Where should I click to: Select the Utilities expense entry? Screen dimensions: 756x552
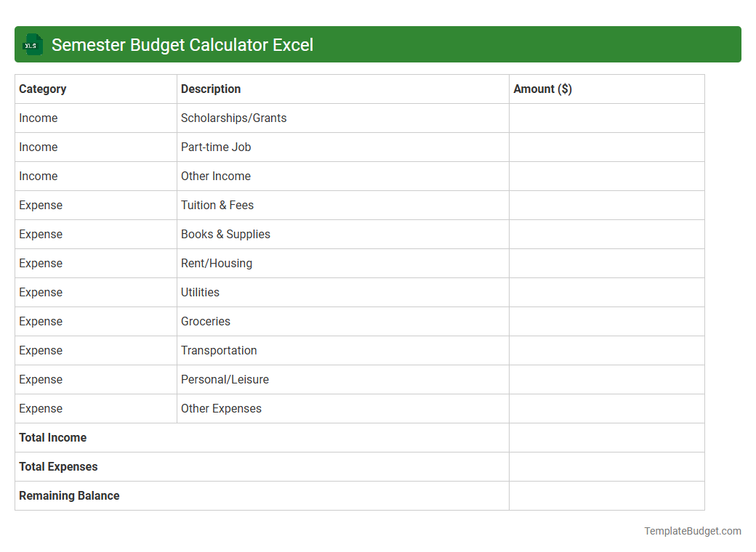pyautogui.click(x=200, y=292)
